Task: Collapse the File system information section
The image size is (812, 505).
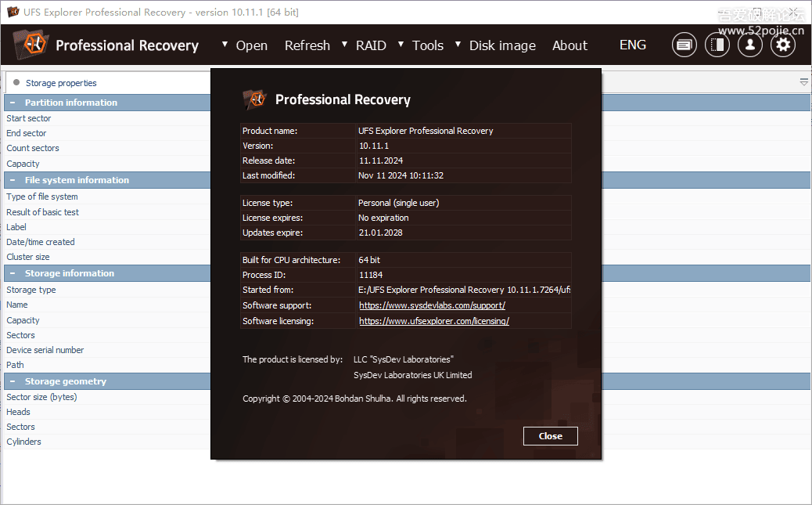Action: coord(13,180)
